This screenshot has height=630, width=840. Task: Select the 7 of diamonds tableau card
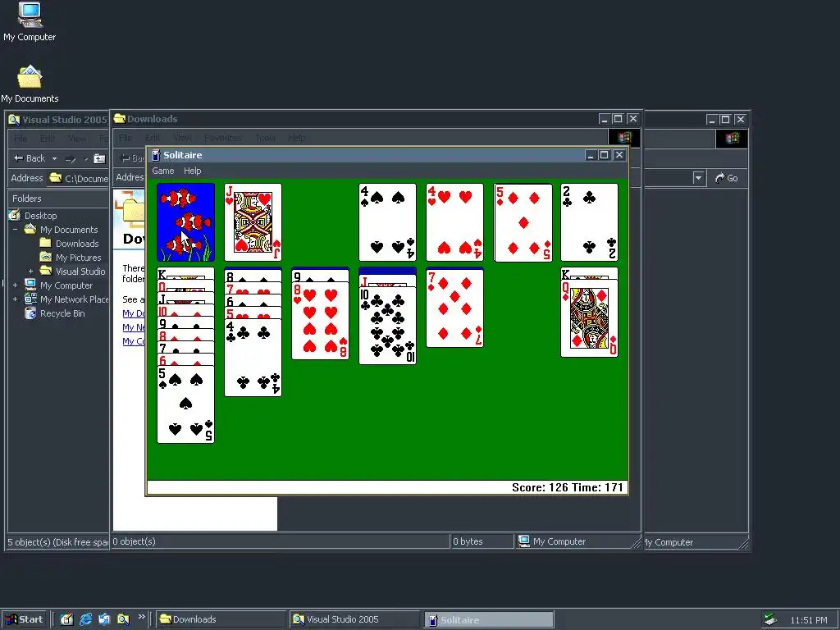click(x=454, y=308)
